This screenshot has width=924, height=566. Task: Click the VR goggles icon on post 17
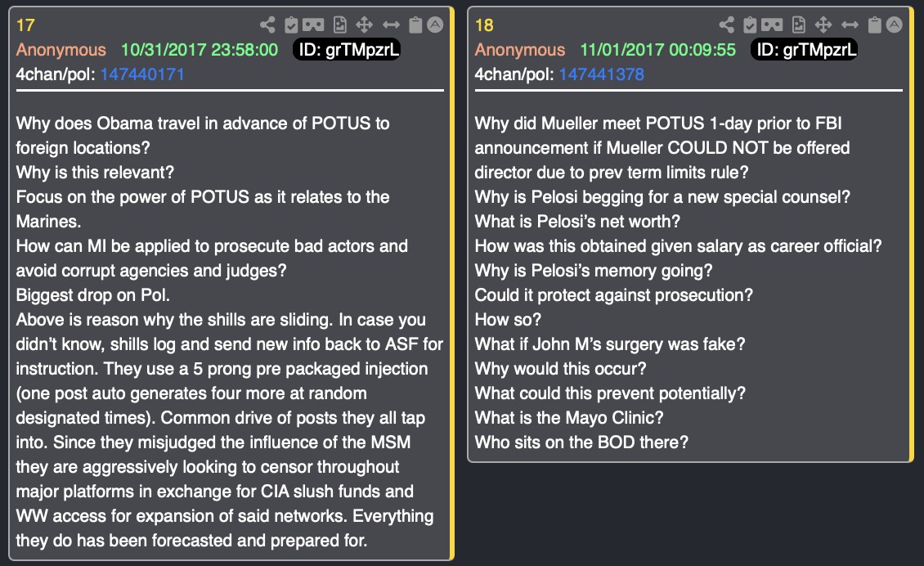[313, 25]
